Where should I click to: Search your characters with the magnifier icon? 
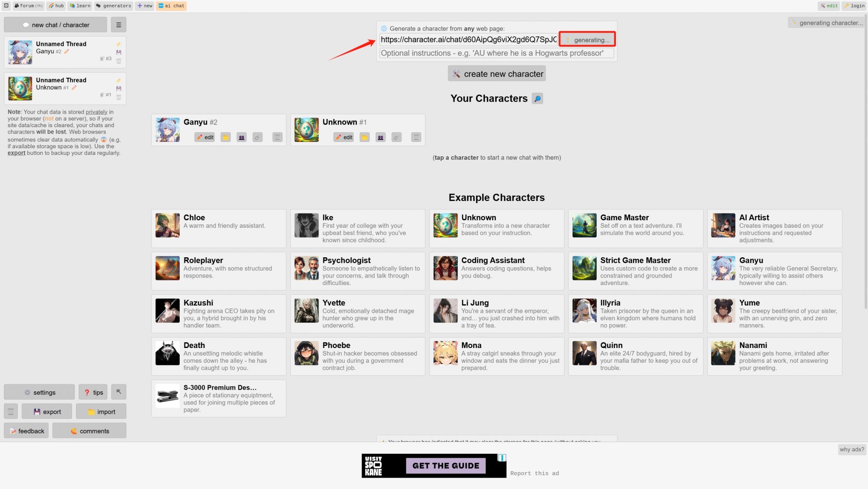click(x=537, y=98)
